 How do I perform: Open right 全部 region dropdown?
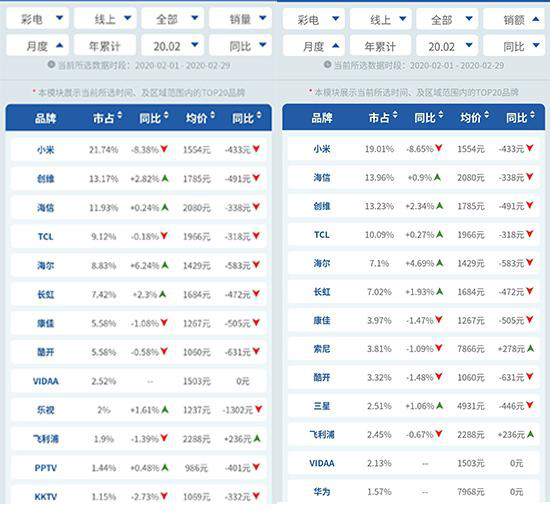pos(447,19)
